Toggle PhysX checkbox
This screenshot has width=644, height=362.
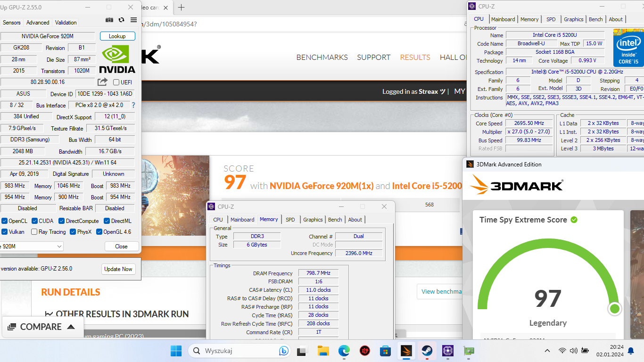[x=73, y=231]
